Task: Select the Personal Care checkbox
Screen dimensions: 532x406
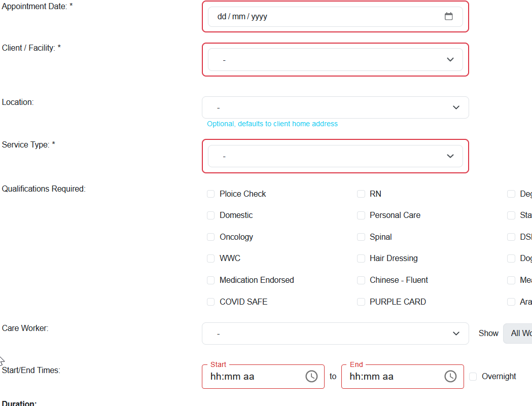Action: coord(361,215)
